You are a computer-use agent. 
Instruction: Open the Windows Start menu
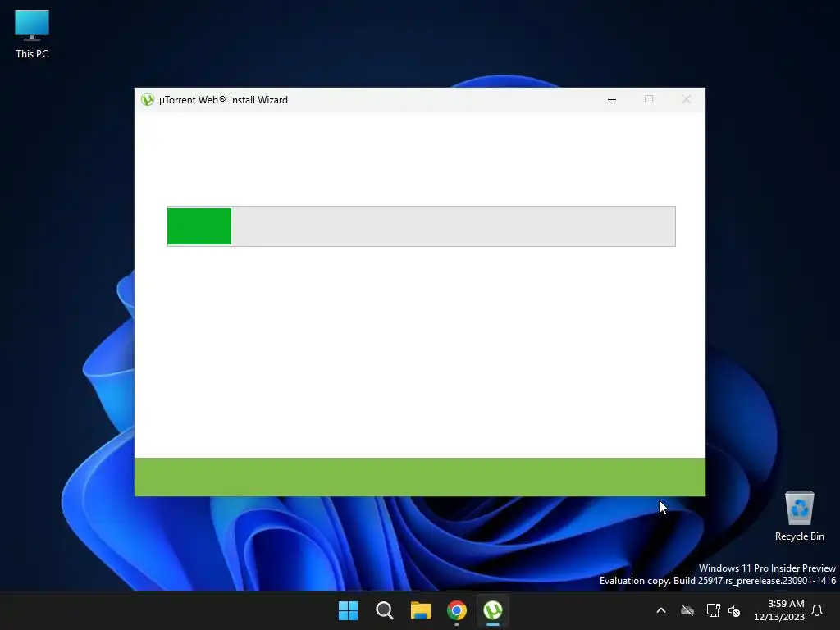tap(348, 610)
